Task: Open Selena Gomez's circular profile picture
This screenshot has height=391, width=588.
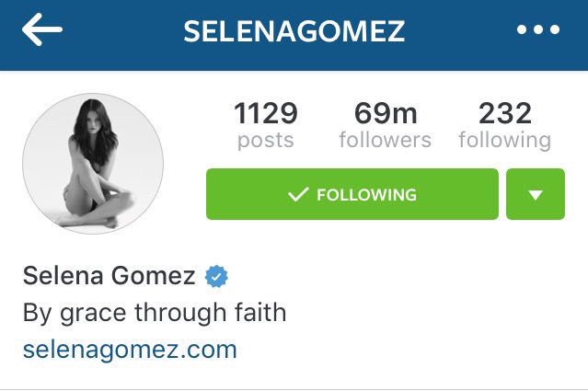Action: pos(93,164)
